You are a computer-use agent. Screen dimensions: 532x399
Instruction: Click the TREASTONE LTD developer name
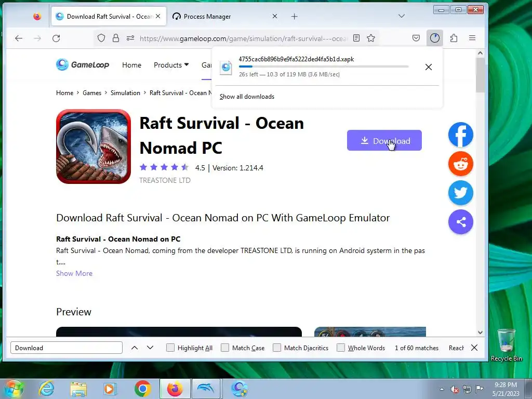[x=165, y=180]
